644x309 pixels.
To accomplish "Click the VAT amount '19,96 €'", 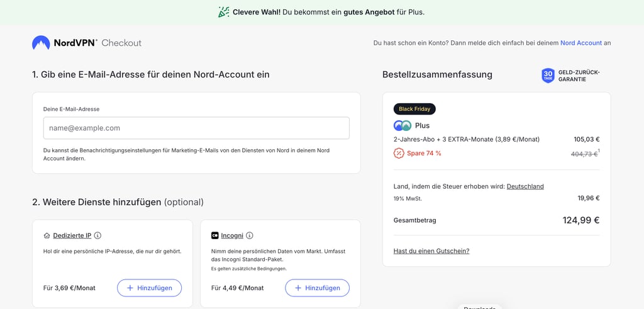I will tap(589, 198).
